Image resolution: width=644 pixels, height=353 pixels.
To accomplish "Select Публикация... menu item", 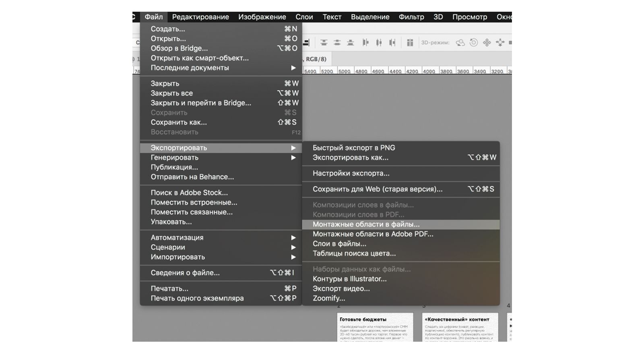I will 221,167.
